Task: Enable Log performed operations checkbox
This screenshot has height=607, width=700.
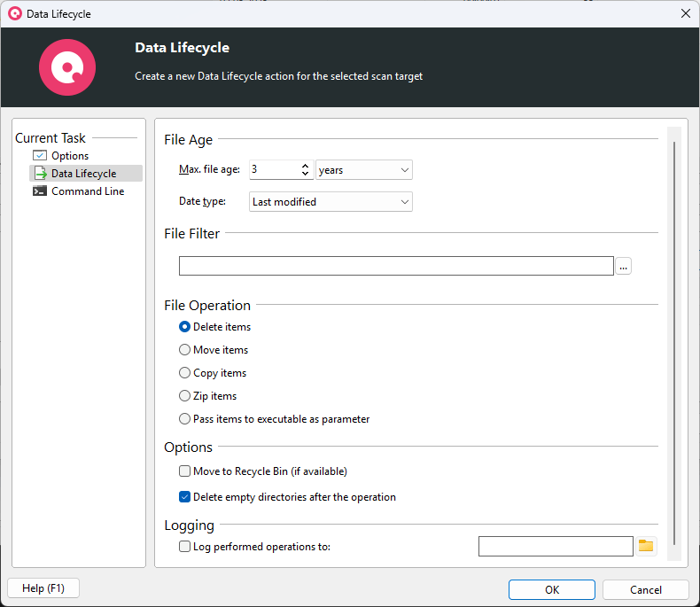Action: click(x=185, y=547)
